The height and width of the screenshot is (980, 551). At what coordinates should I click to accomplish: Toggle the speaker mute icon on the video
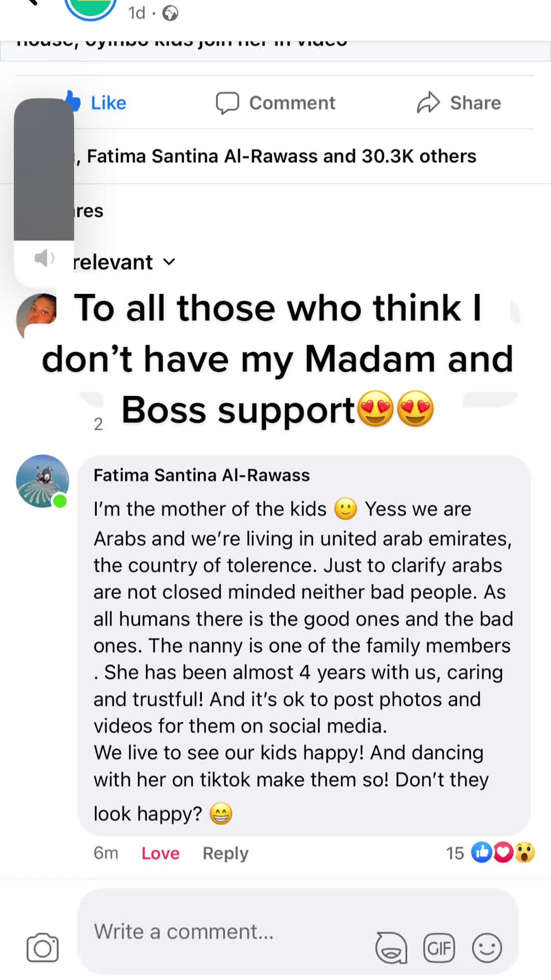[x=44, y=258]
